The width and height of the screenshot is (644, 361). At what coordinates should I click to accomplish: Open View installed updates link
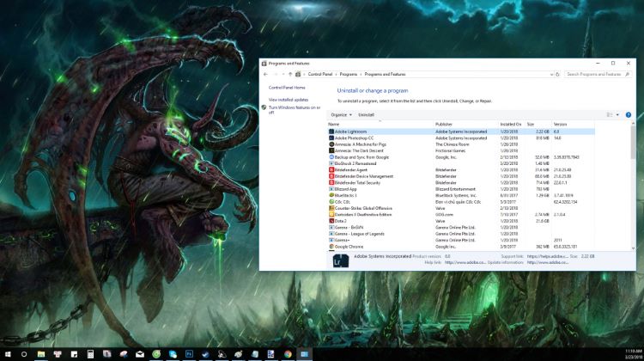click(289, 100)
